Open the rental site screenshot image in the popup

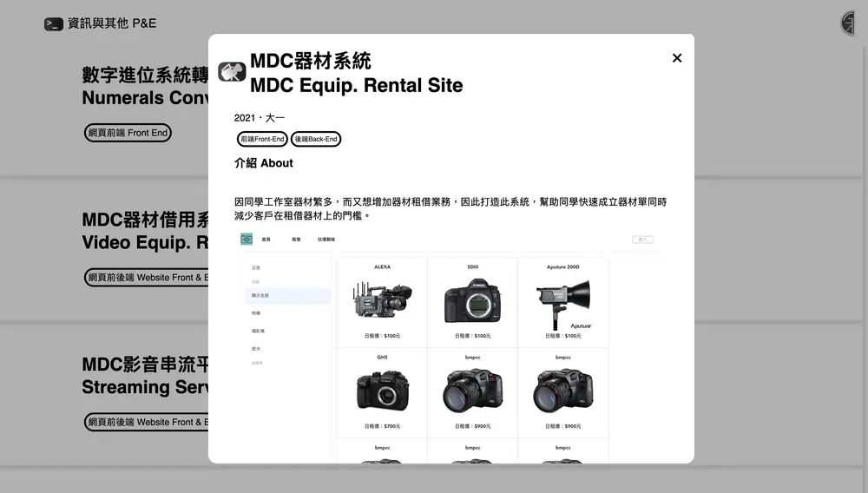coord(451,346)
